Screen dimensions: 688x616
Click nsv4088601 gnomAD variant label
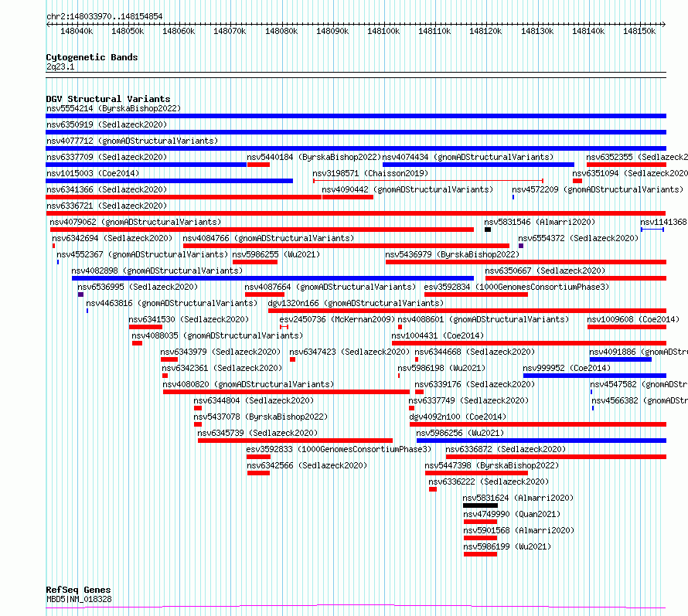[483, 319]
